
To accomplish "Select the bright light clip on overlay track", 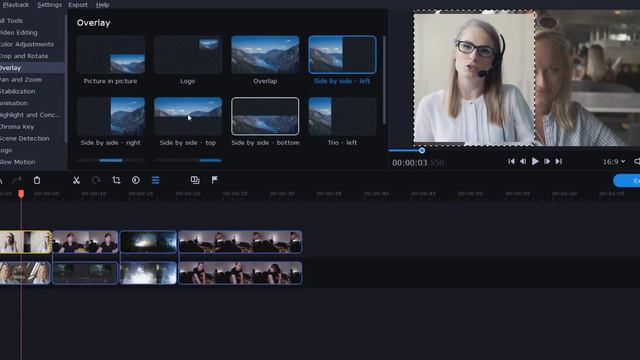I will pos(148,242).
